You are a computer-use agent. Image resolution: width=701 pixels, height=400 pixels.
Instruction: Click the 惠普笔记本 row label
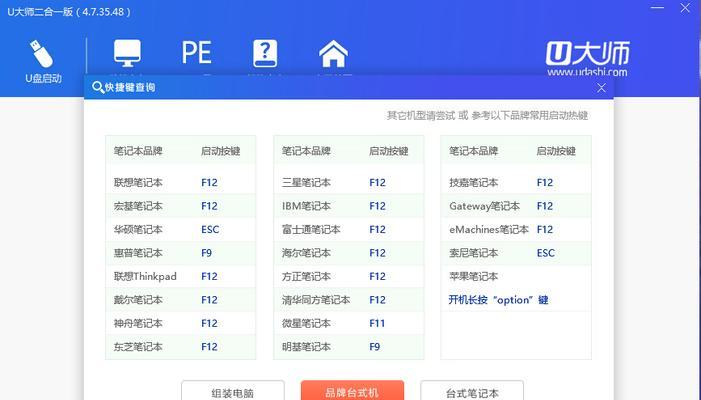point(138,253)
